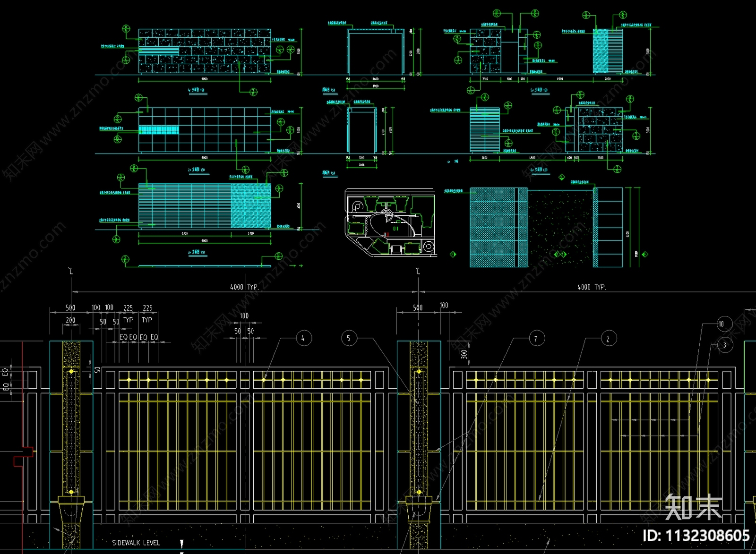Select the 3# elevation title label
Image resolution: width=756 pixels, height=554 pixels.
(x=196, y=252)
